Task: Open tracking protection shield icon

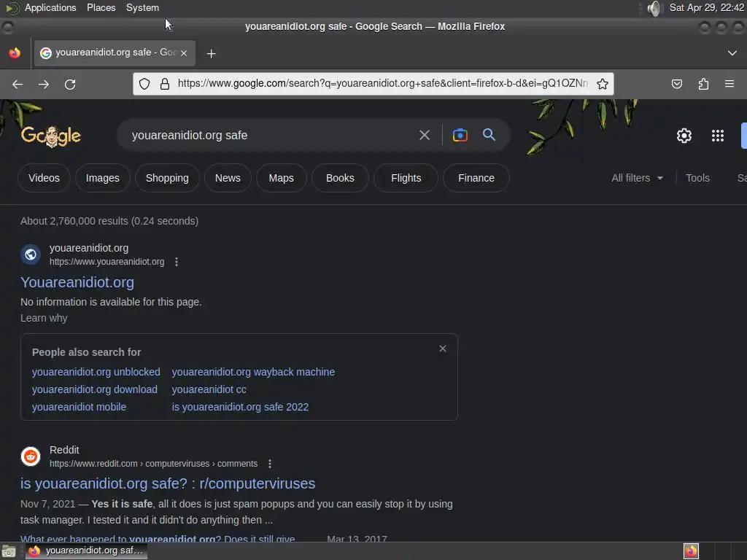Action: tap(144, 85)
